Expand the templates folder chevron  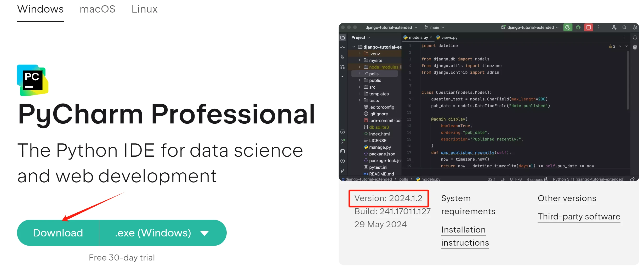click(360, 94)
